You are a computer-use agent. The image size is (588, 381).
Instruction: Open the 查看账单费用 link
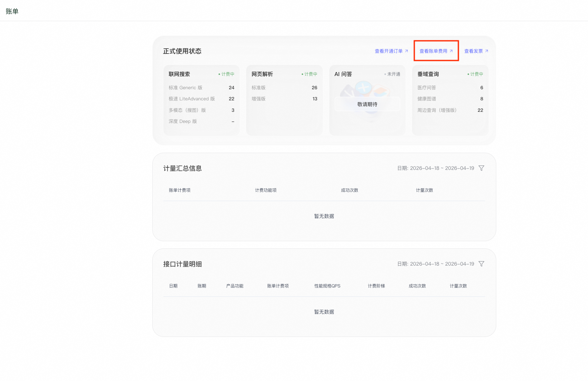click(x=436, y=51)
